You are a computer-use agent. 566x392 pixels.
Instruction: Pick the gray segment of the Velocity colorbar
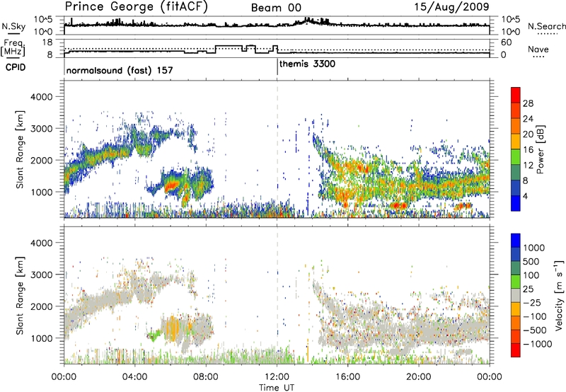click(x=515, y=295)
